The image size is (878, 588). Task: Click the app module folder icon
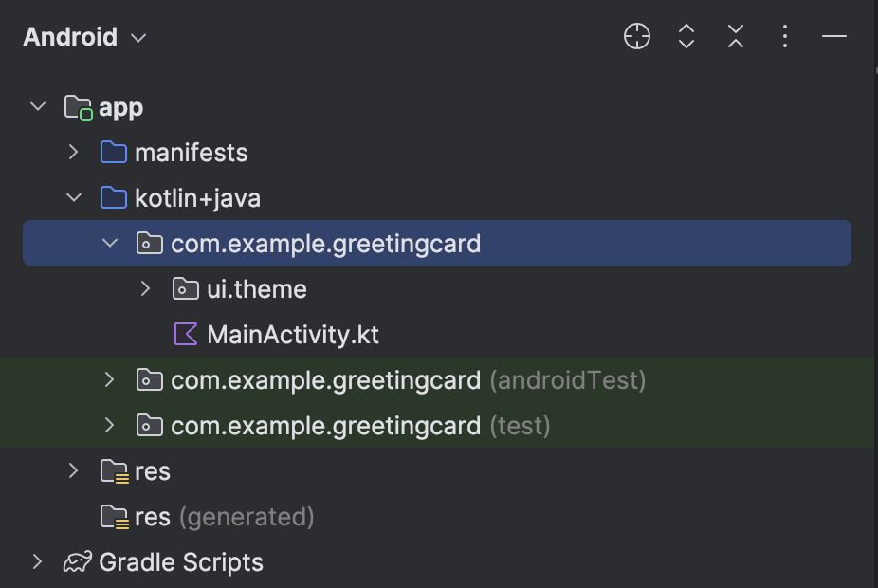78,107
